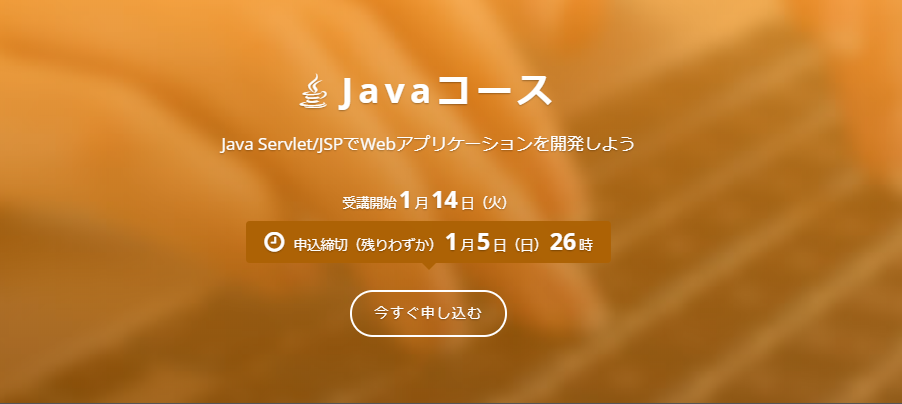Click the clock icon in deadline banner
This screenshot has height=404, width=902.
tap(274, 242)
